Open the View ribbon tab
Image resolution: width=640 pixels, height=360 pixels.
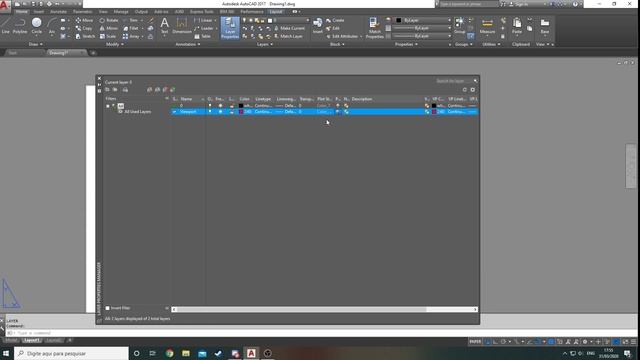(103, 12)
